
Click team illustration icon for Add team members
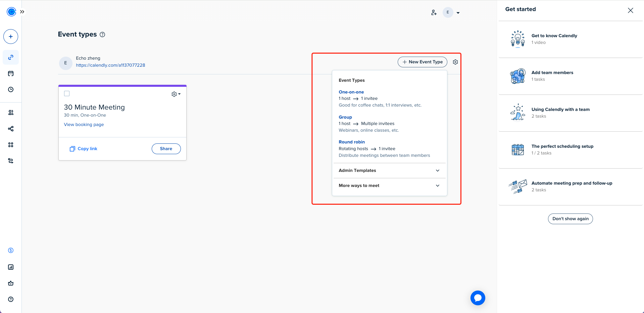pyautogui.click(x=518, y=76)
